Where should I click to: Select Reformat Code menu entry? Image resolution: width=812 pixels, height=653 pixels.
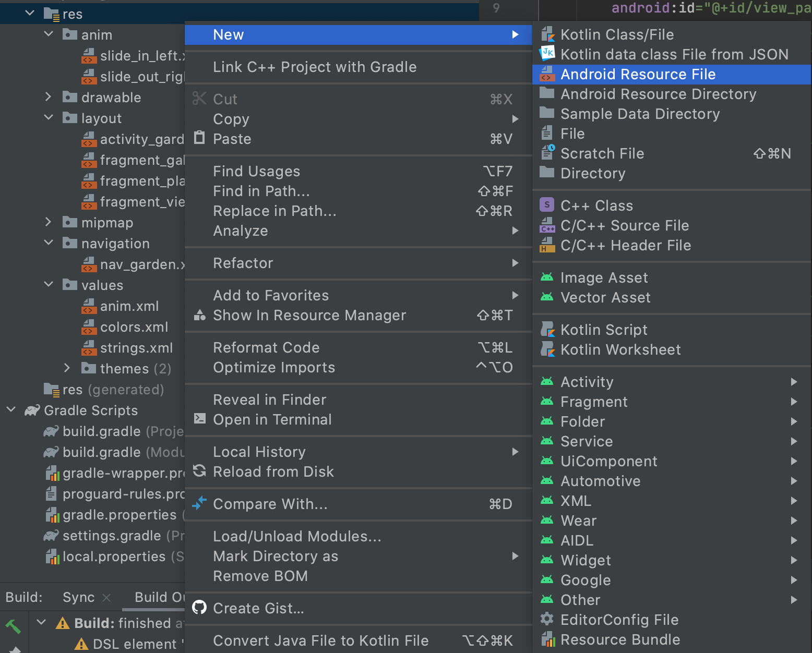(x=359, y=347)
